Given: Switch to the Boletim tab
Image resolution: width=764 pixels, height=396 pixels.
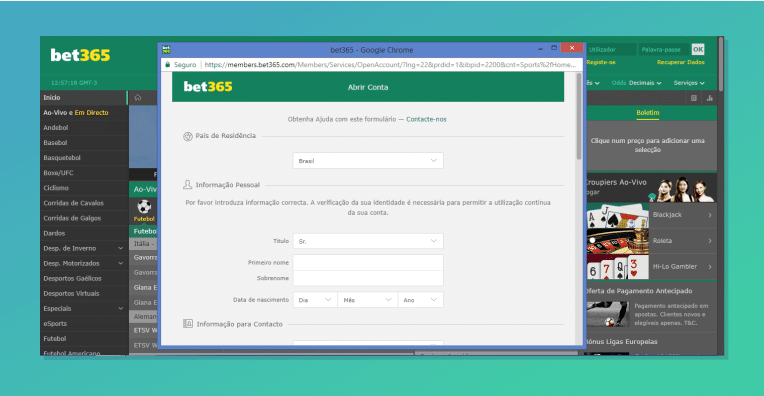Looking at the screenshot, I should click(648, 113).
